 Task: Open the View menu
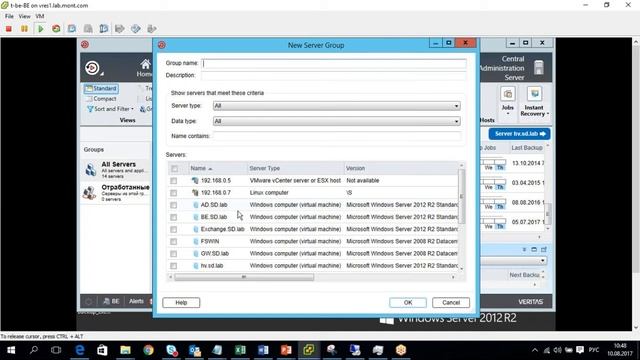tap(24, 16)
